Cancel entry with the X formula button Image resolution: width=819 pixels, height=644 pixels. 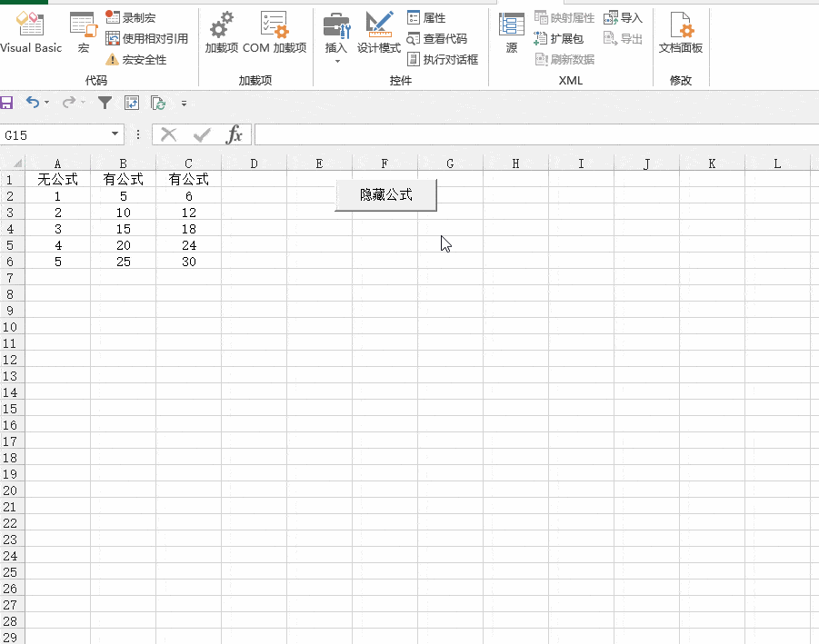[169, 135]
